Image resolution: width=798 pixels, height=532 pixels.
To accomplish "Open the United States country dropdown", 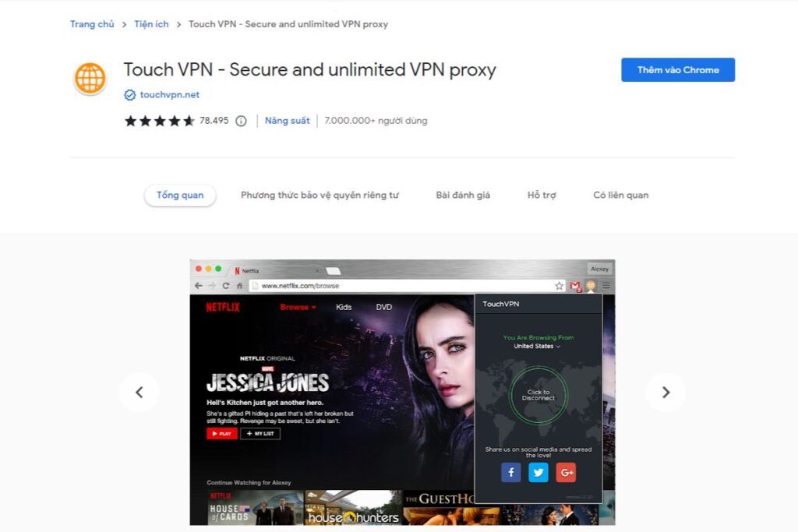I will click(x=538, y=347).
